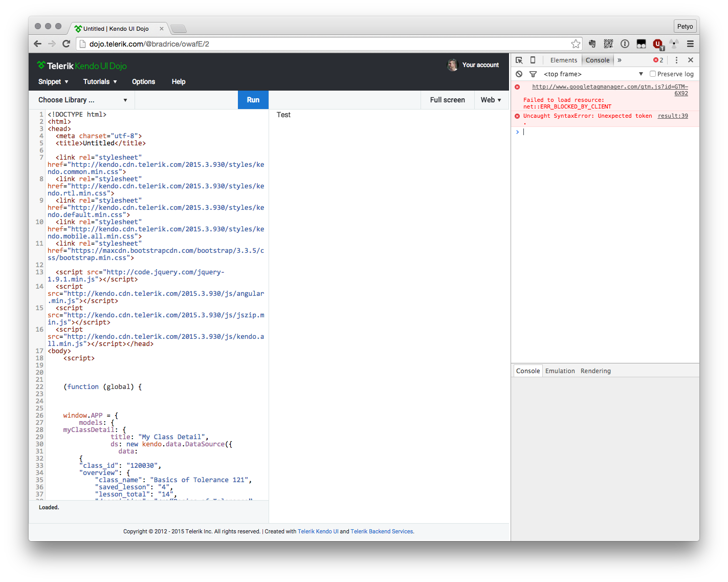Switch to the Elements tab
The width and height of the screenshot is (728, 582).
563,60
